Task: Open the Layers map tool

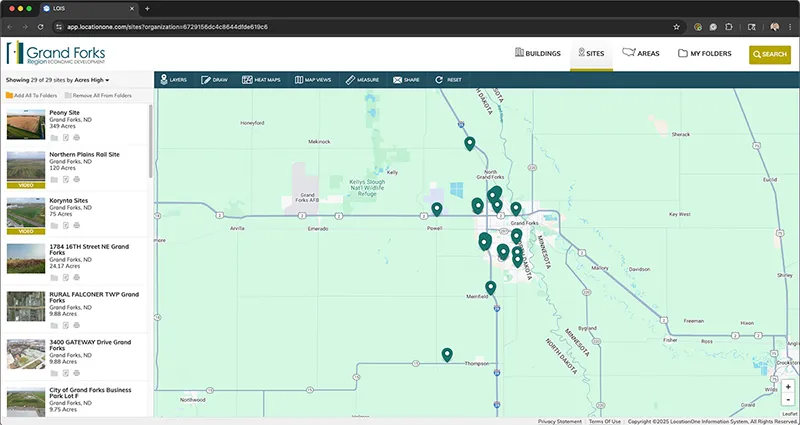Action: coord(173,79)
